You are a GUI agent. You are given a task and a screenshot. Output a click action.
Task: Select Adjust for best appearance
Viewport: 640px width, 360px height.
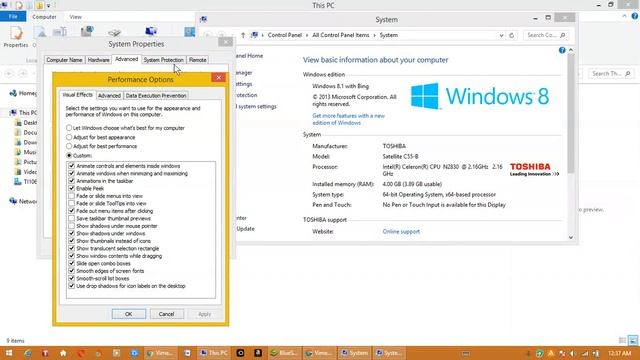pyautogui.click(x=100, y=138)
